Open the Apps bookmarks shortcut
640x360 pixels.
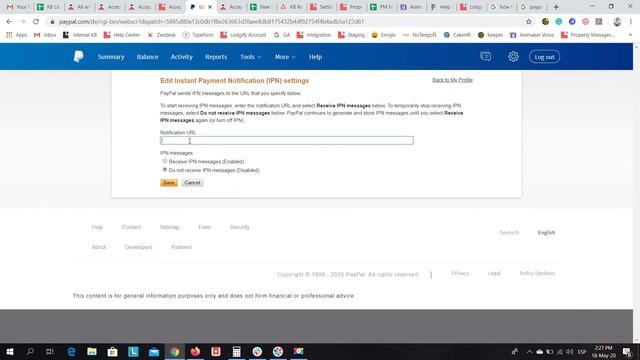(17, 35)
